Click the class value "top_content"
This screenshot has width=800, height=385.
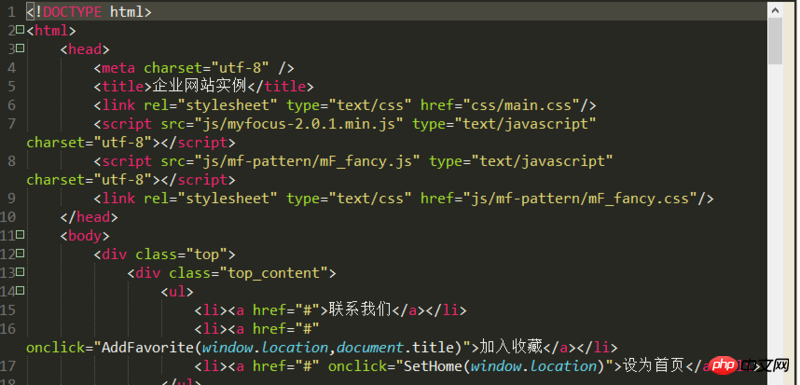pos(273,273)
